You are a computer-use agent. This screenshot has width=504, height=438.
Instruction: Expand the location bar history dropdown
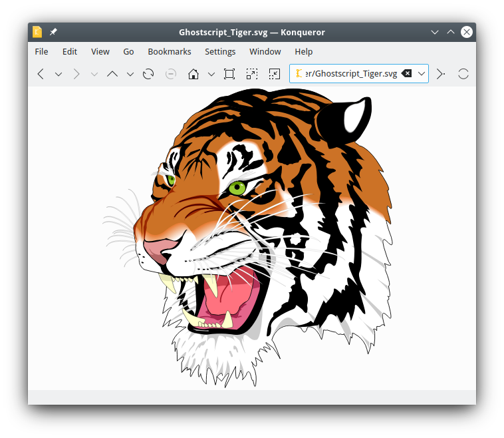[422, 74]
